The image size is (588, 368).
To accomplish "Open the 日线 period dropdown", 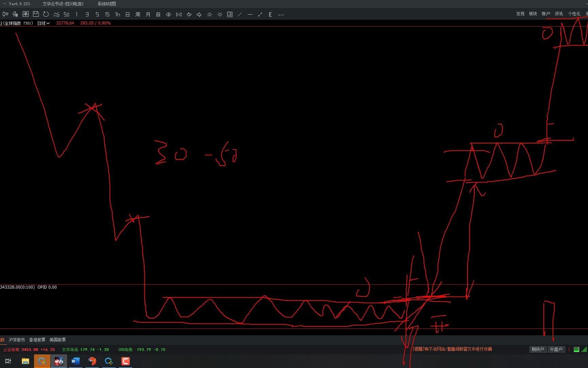I will [x=43, y=23].
